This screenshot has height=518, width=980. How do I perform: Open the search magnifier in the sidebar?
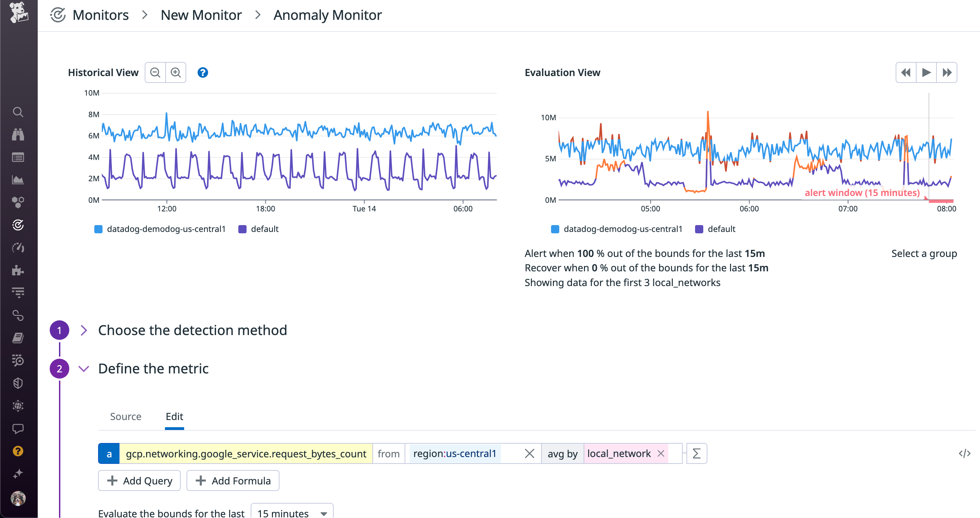18,112
